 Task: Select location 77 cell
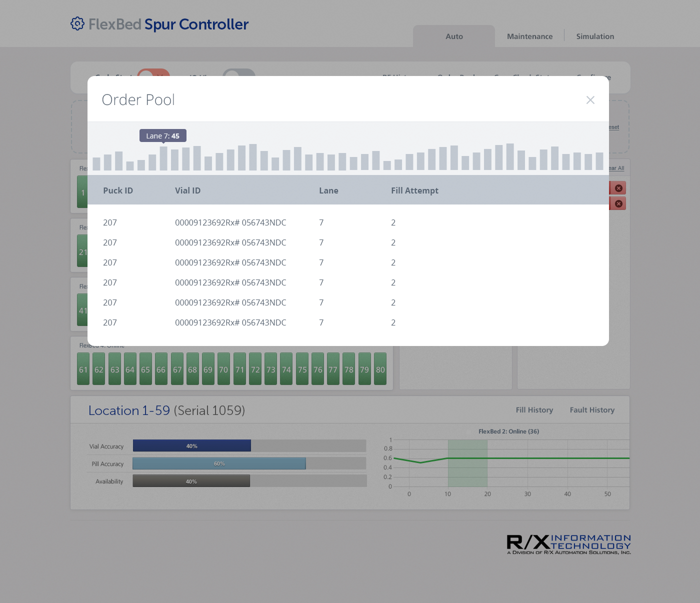[x=333, y=369]
